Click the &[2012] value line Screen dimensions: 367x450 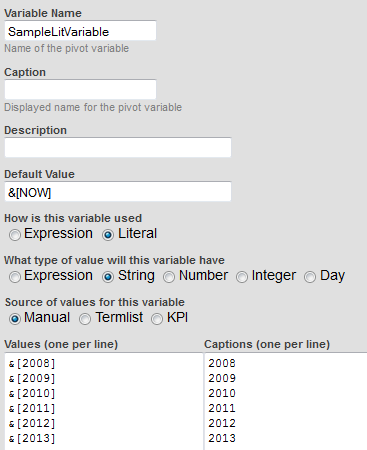click(32, 423)
